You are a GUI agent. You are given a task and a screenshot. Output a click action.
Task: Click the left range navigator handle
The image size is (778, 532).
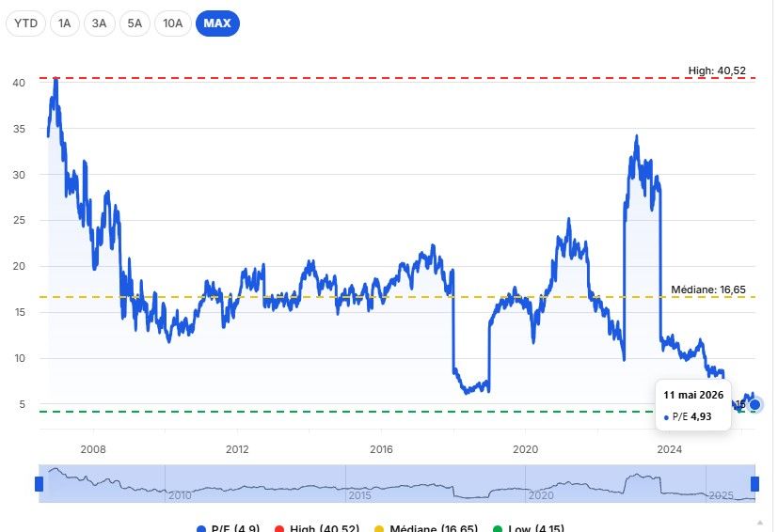click(x=40, y=484)
